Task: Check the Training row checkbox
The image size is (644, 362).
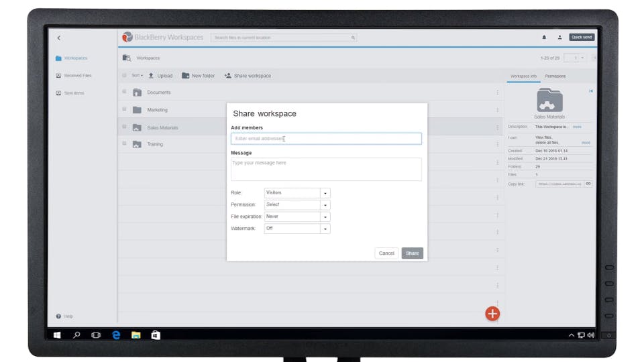Action: [124, 143]
